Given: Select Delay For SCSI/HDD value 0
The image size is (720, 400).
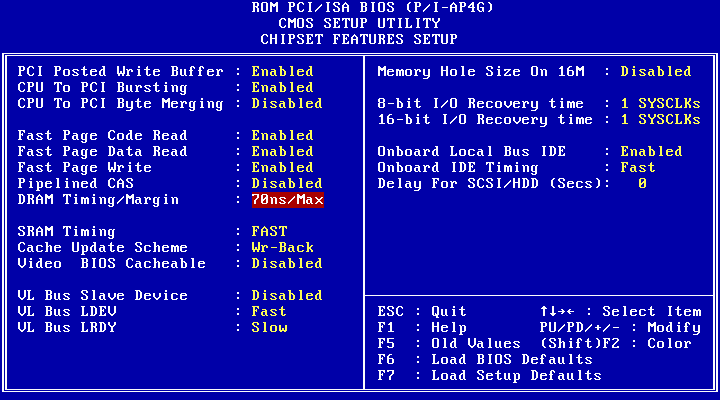Looking at the screenshot, I should [x=642, y=184].
